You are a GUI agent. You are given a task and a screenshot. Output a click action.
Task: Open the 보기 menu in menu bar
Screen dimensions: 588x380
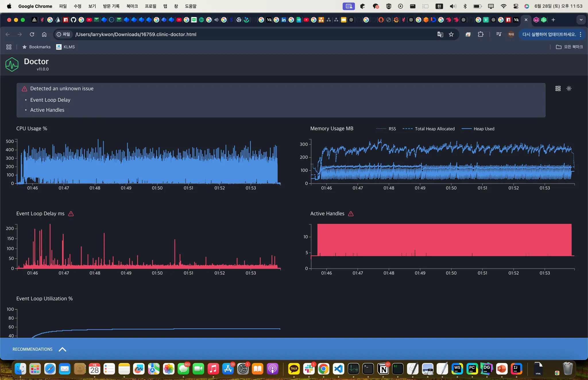click(92, 6)
